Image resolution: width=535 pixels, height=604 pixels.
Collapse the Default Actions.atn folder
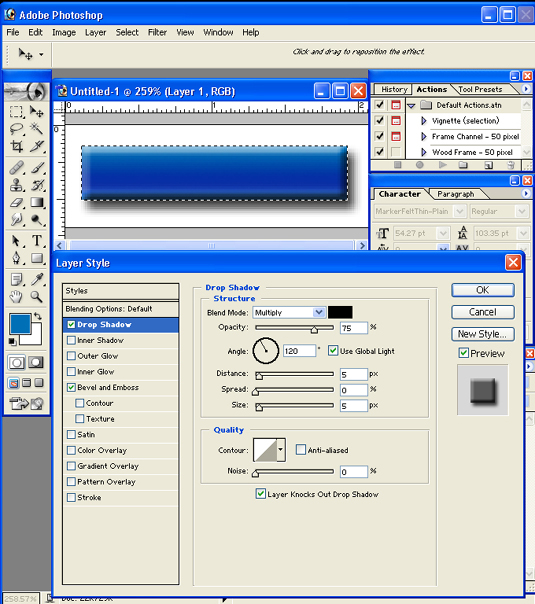click(411, 105)
